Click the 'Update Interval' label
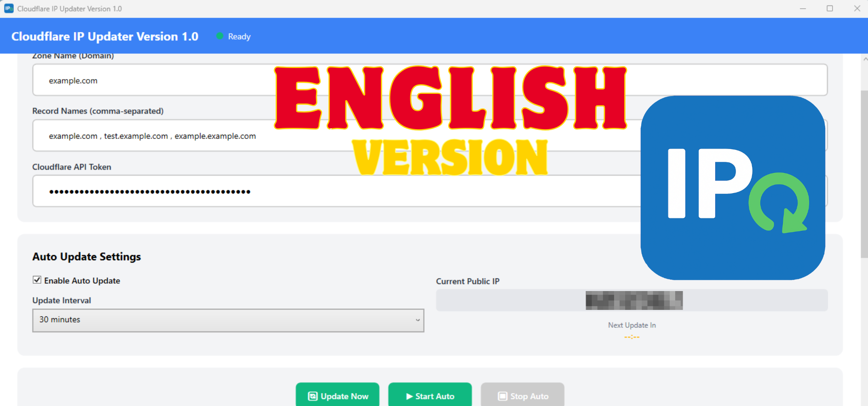The width and height of the screenshot is (868, 406). (62, 300)
